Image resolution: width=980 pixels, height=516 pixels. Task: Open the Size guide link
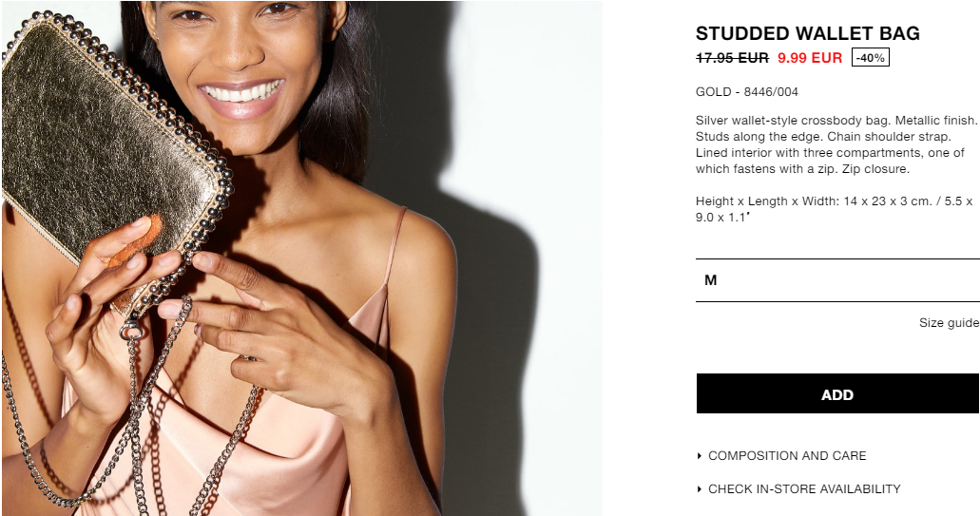tap(949, 323)
